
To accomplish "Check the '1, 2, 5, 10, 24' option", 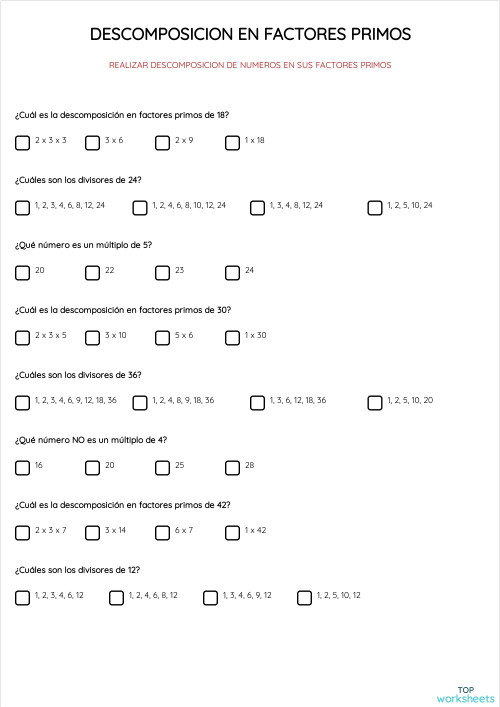I will pos(375,208).
